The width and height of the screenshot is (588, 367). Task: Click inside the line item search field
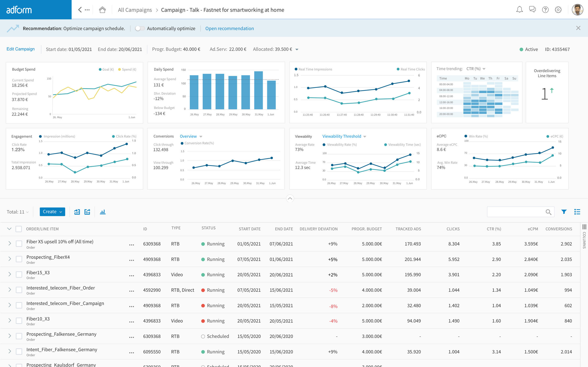[x=517, y=212]
